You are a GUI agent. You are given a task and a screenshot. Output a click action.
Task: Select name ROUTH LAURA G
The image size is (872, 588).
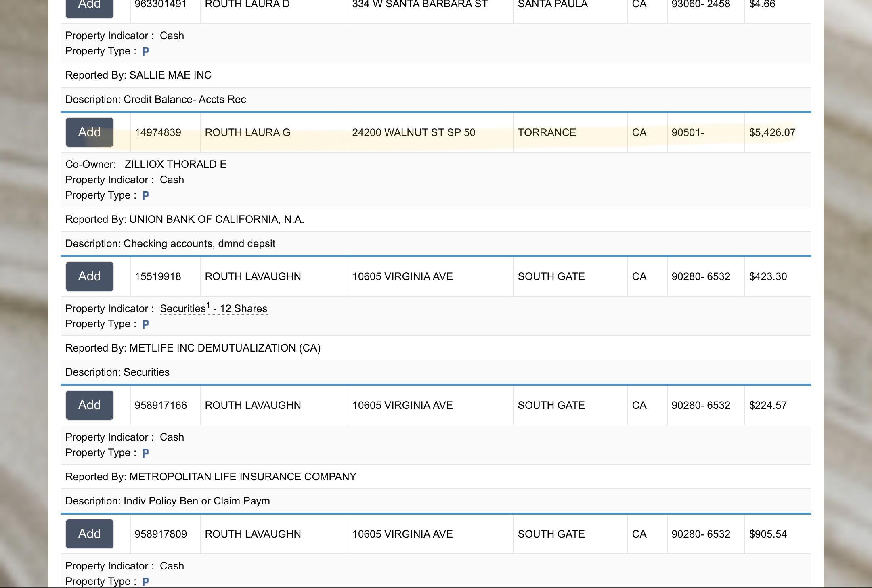247,132
